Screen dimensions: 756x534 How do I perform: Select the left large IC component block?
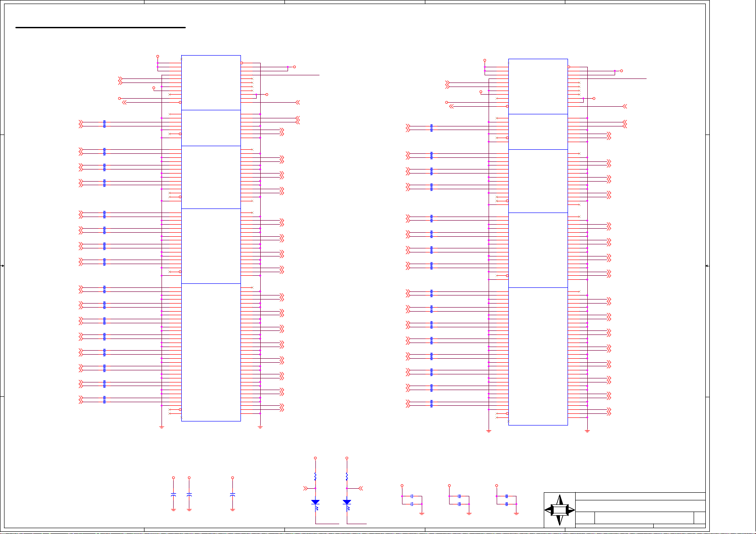(211, 238)
